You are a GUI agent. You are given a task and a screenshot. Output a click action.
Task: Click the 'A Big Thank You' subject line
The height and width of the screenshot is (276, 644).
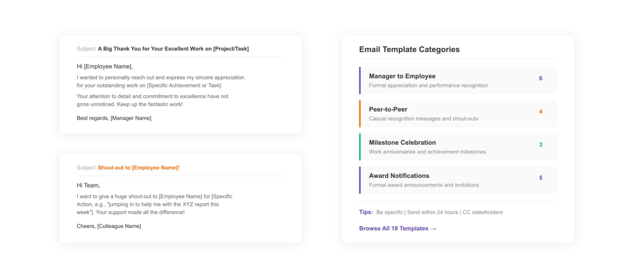(x=173, y=49)
